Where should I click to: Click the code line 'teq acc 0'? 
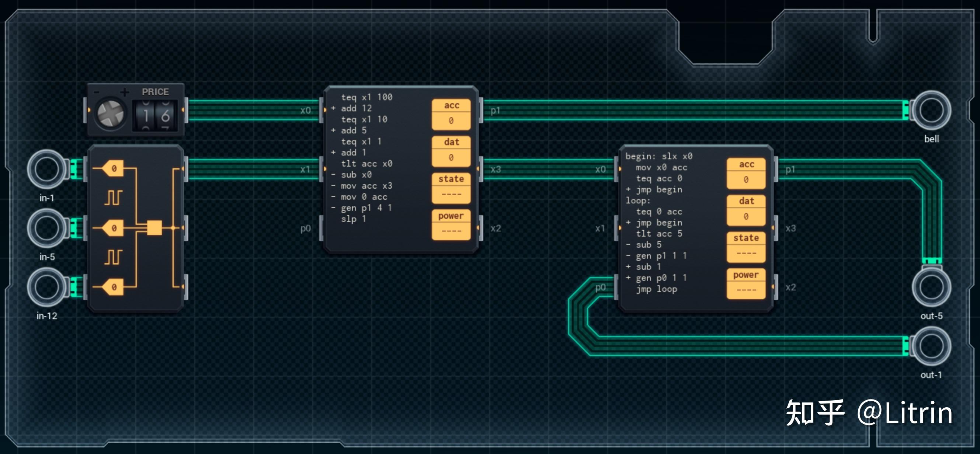click(659, 178)
